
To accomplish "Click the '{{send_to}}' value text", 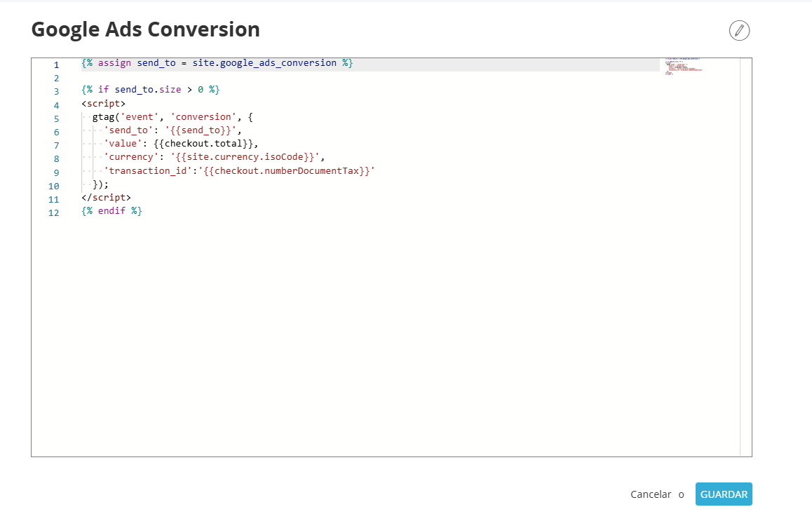I will pyautogui.click(x=201, y=130).
